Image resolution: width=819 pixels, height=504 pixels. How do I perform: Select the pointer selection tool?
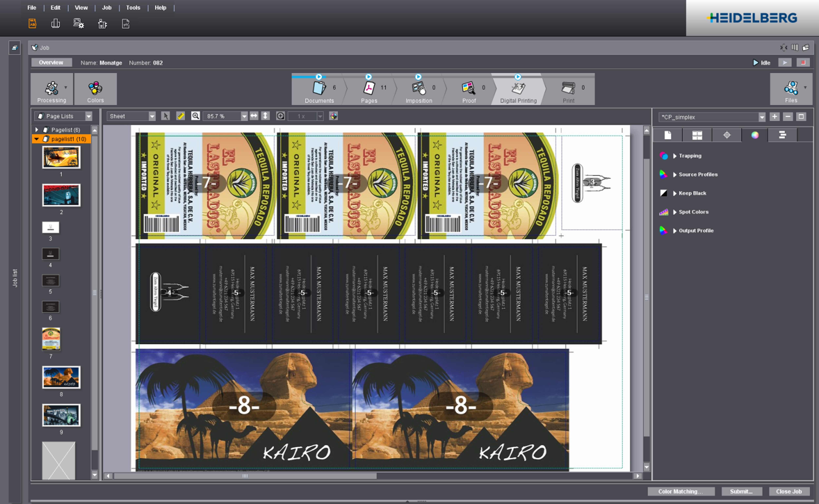[x=165, y=116]
